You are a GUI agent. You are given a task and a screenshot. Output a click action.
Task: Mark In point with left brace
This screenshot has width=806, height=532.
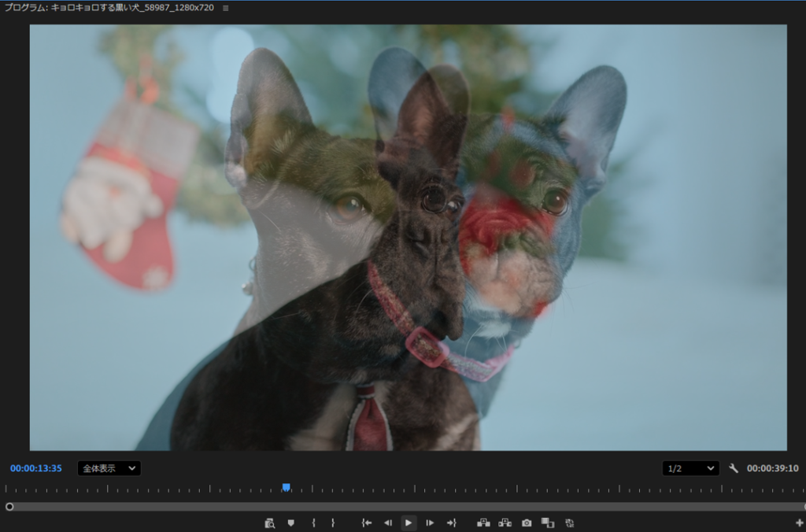[x=313, y=523]
